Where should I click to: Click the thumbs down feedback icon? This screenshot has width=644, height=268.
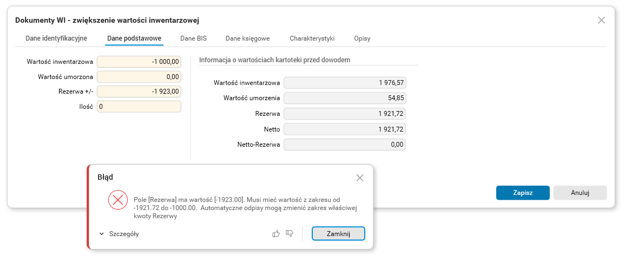pyautogui.click(x=290, y=233)
